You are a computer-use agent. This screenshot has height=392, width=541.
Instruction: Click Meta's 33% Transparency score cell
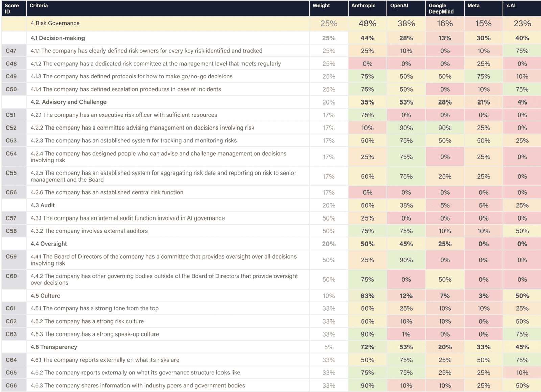[484, 347]
